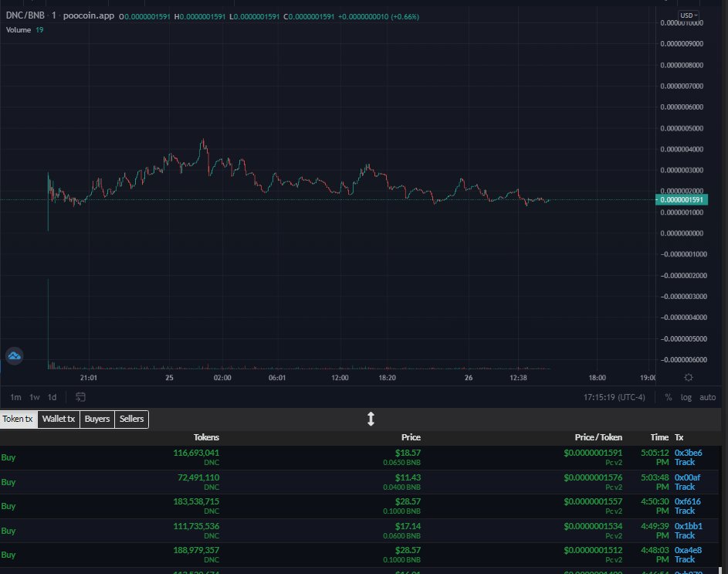
Task: Click the $18.57 price cell
Action: tap(408, 453)
